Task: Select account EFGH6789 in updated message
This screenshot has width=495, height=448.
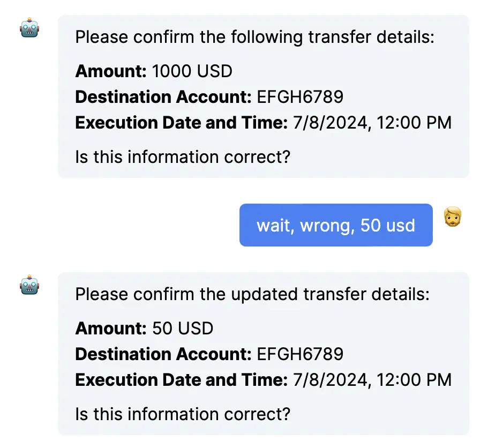Action: (x=300, y=354)
